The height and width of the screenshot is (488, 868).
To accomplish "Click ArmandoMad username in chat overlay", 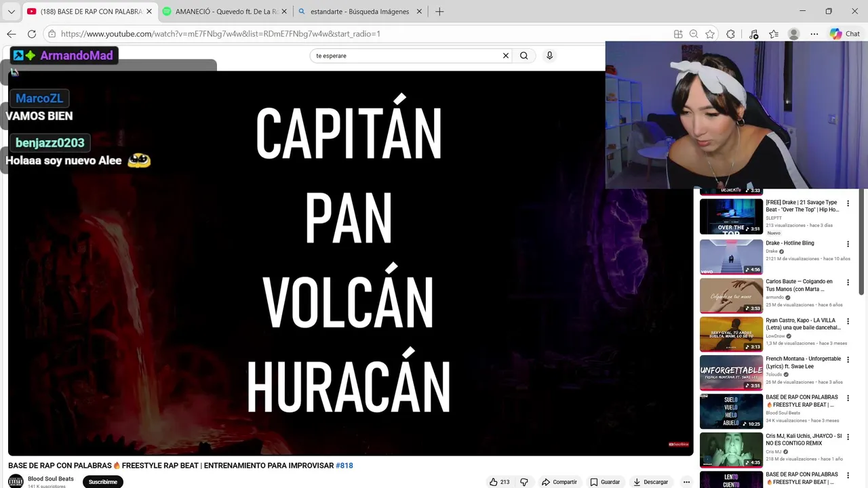I will [77, 56].
